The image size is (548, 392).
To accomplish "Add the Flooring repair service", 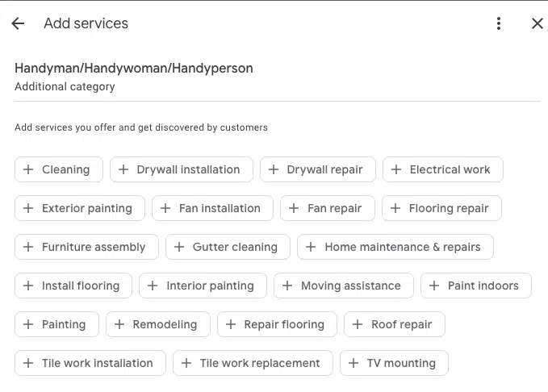I will (x=441, y=208).
